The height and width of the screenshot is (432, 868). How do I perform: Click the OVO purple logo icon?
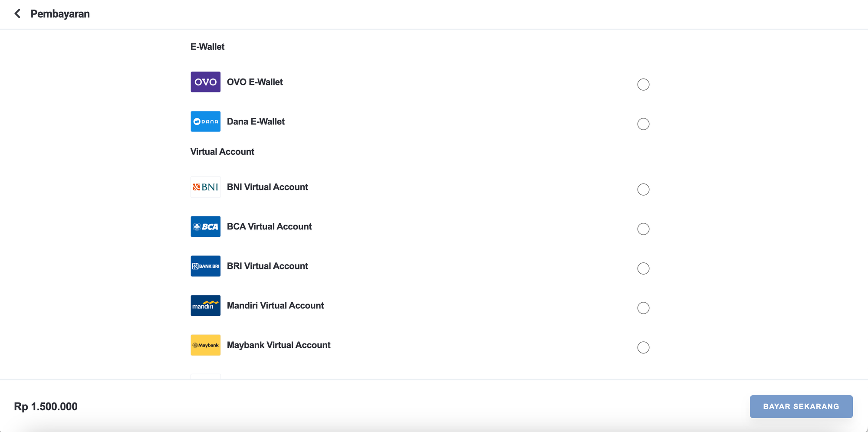[x=205, y=82]
